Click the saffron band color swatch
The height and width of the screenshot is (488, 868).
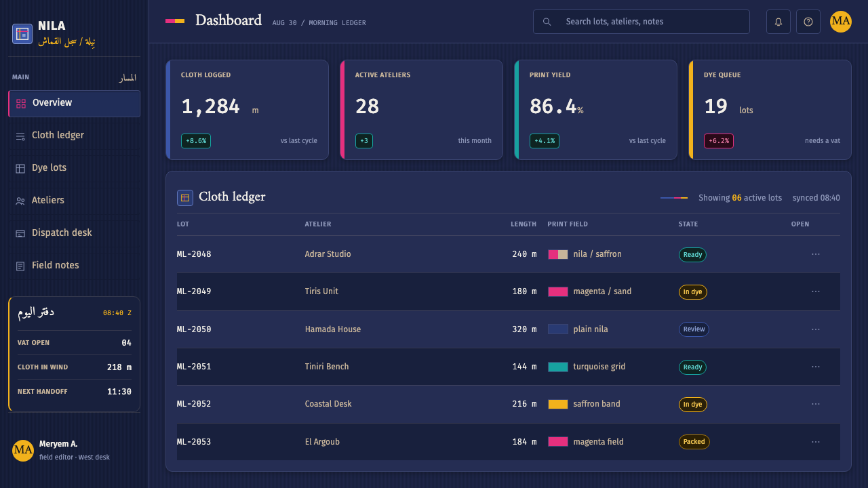click(x=558, y=405)
